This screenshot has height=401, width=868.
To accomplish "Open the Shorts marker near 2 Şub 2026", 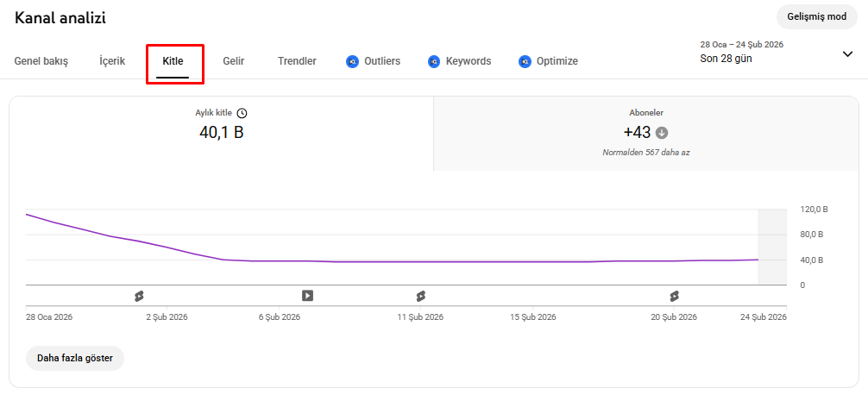I will coord(139,296).
